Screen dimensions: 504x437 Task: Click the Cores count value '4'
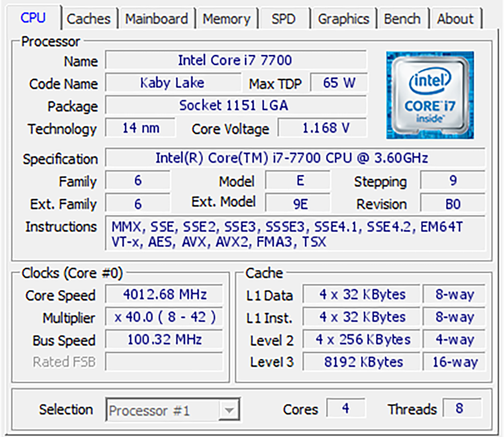(x=345, y=408)
